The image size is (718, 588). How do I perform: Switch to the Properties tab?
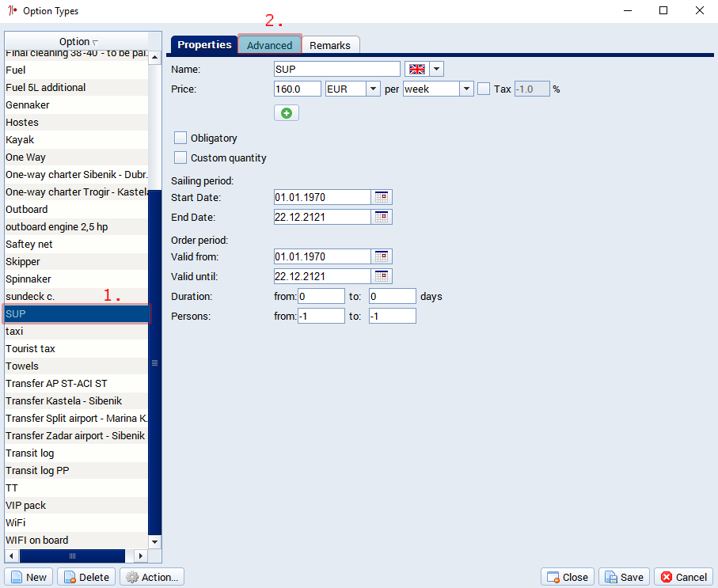coord(204,45)
